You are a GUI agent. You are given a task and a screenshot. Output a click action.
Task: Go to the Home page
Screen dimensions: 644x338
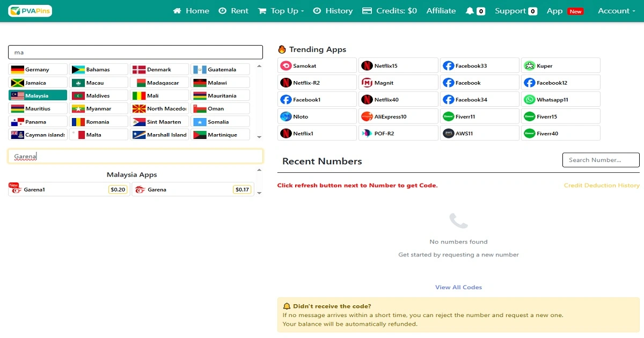point(191,11)
